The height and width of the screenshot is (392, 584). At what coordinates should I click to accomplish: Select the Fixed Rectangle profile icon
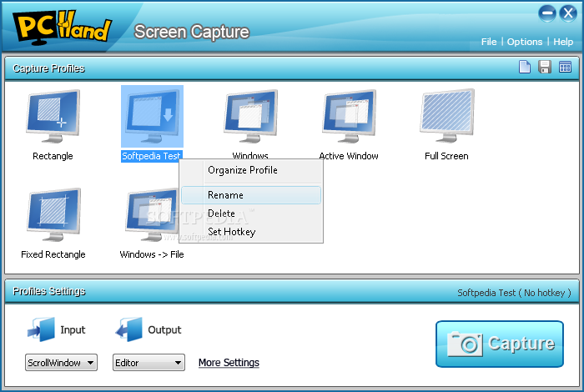point(53,215)
